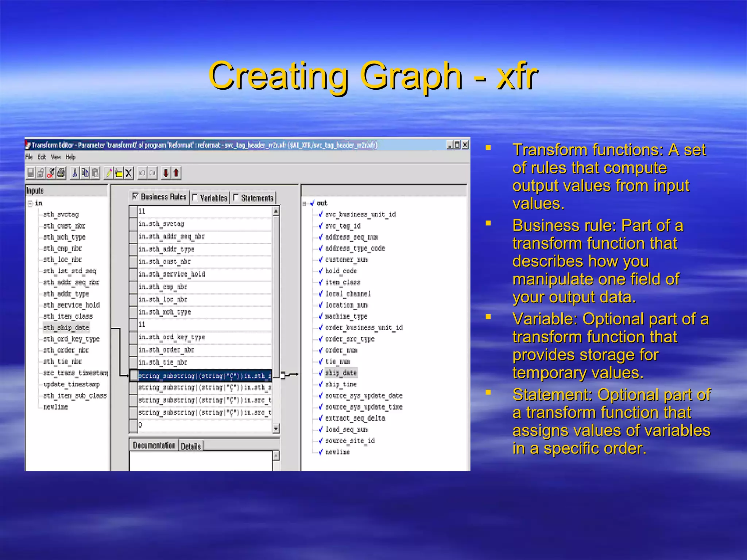
Task: Select the in.sth_addr_seq_nbr rule row
Action: pyautogui.click(x=205, y=237)
